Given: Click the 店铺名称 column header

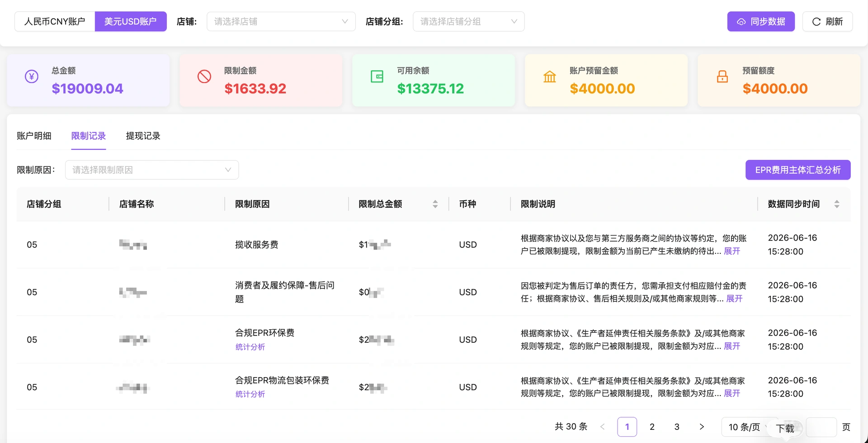Looking at the screenshot, I should click(x=137, y=204).
